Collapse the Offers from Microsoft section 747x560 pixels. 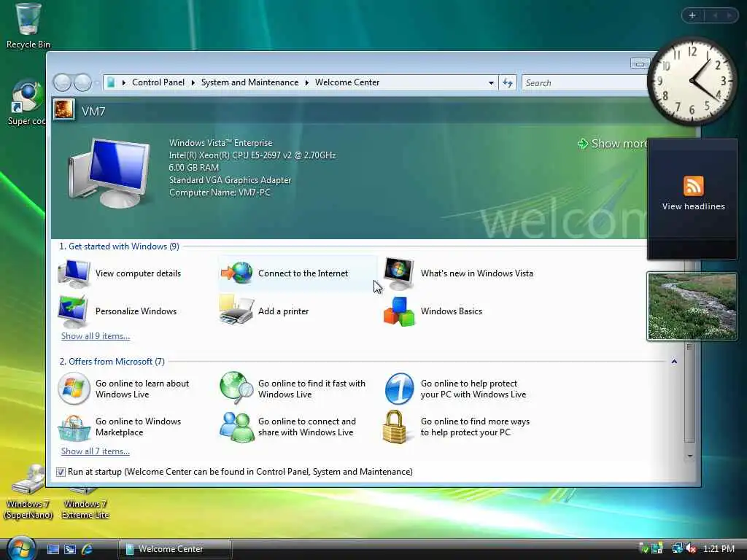tap(674, 362)
